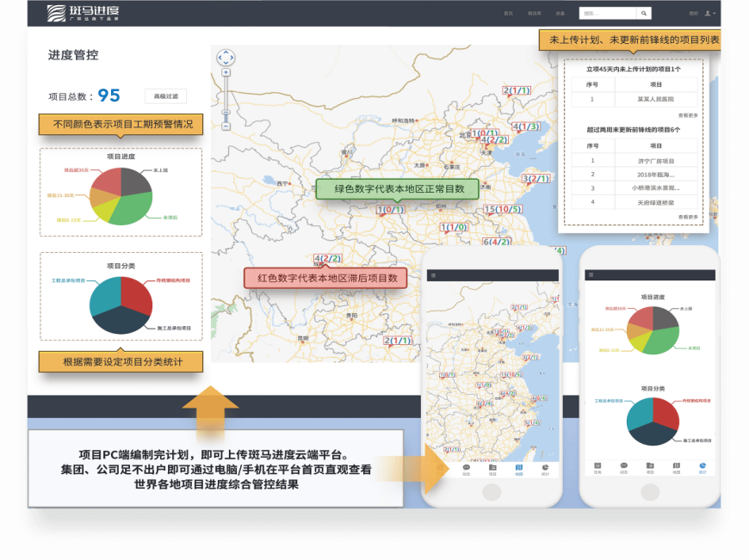Click the 天府绿道桥梁 project row
The width and height of the screenshot is (749, 560).
(x=634, y=202)
